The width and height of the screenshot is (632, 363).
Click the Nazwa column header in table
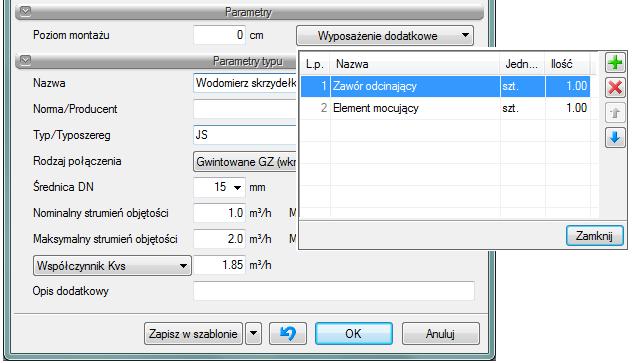[415, 64]
